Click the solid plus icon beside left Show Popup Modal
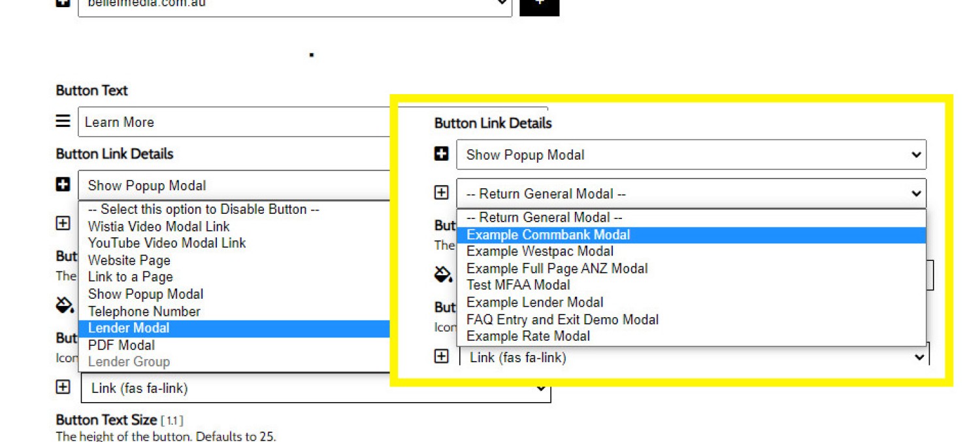 [63, 185]
